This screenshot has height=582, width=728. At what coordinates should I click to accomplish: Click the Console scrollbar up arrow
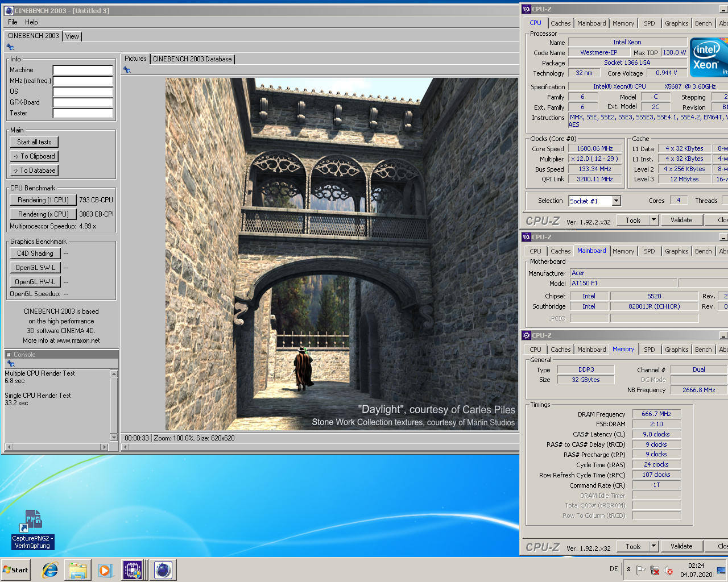[x=114, y=374]
